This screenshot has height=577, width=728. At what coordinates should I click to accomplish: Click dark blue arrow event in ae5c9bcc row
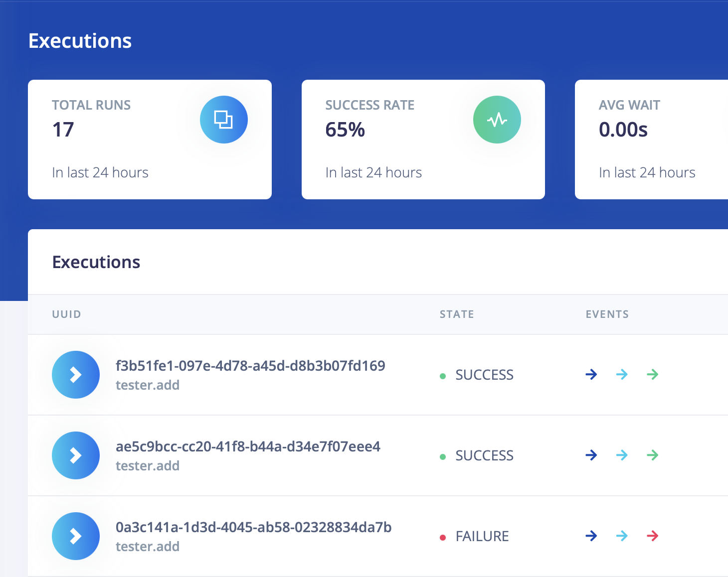pos(591,455)
